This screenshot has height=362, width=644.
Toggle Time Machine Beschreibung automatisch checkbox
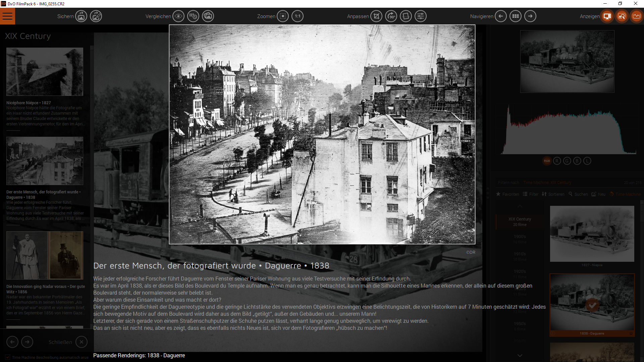click(7, 357)
